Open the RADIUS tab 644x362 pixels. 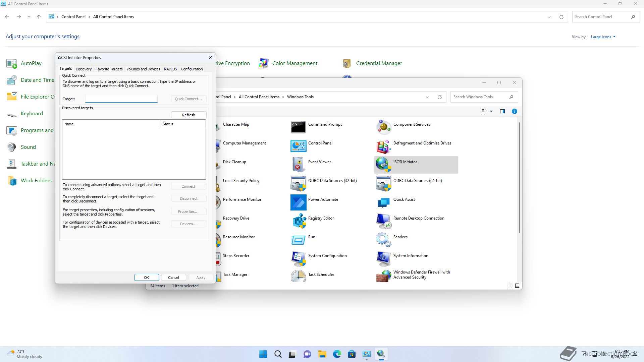point(170,69)
